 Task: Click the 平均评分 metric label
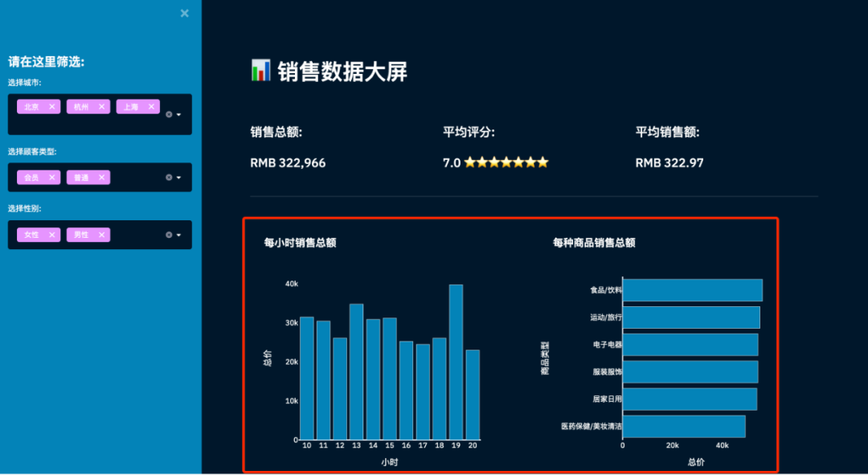click(x=469, y=133)
